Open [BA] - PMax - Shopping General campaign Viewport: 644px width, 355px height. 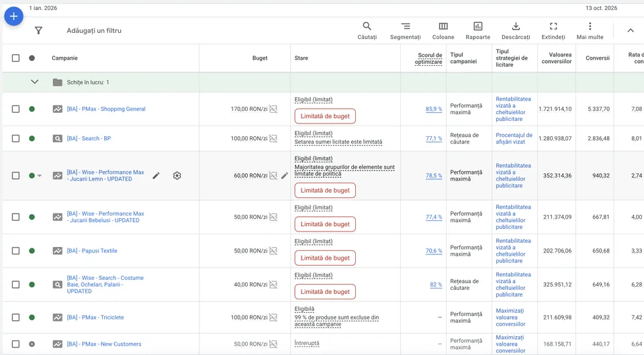106,109
